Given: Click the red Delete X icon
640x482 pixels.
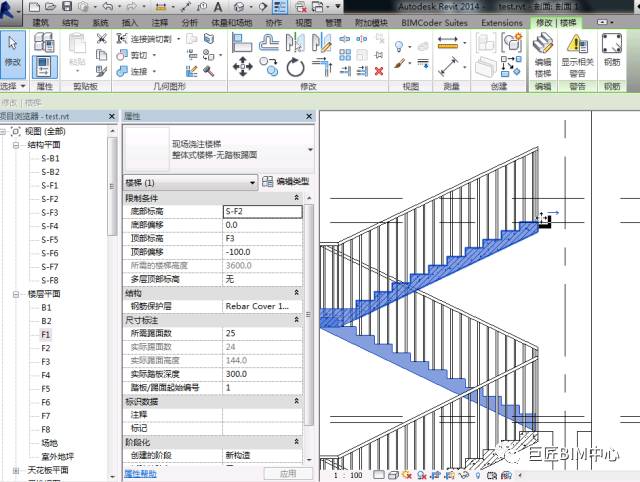Looking at the screenshot, I should tap(379, 71).
